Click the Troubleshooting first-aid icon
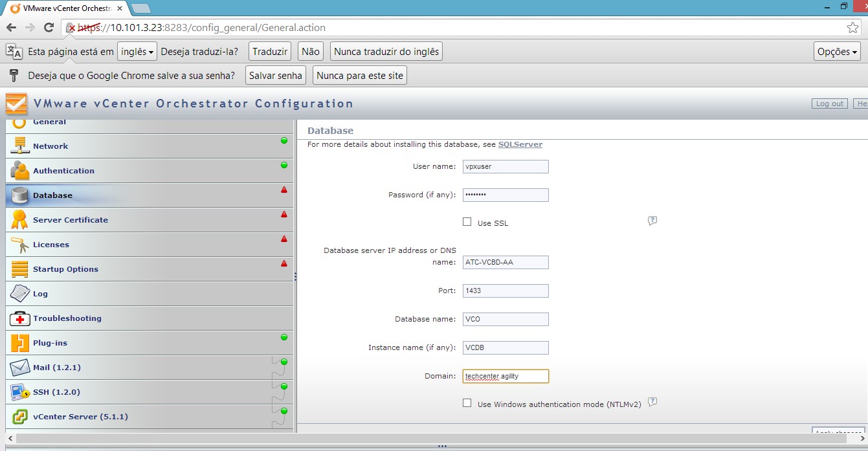This screenshot has width=868, height=451. click(x=20, y=318)
